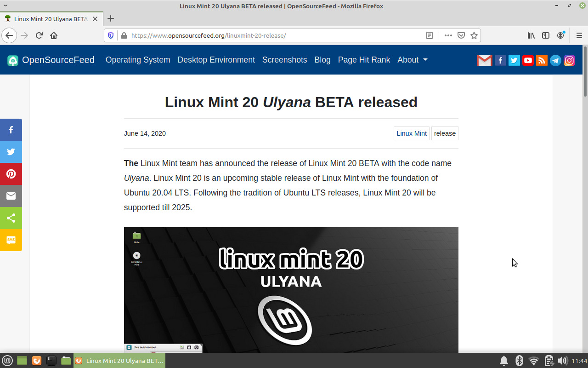Open the release tag

click(x=445, y=133)
